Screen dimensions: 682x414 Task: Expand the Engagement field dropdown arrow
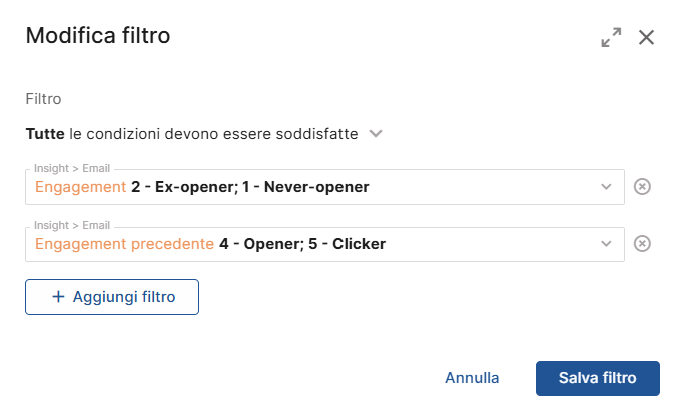(x=606, y=187)
